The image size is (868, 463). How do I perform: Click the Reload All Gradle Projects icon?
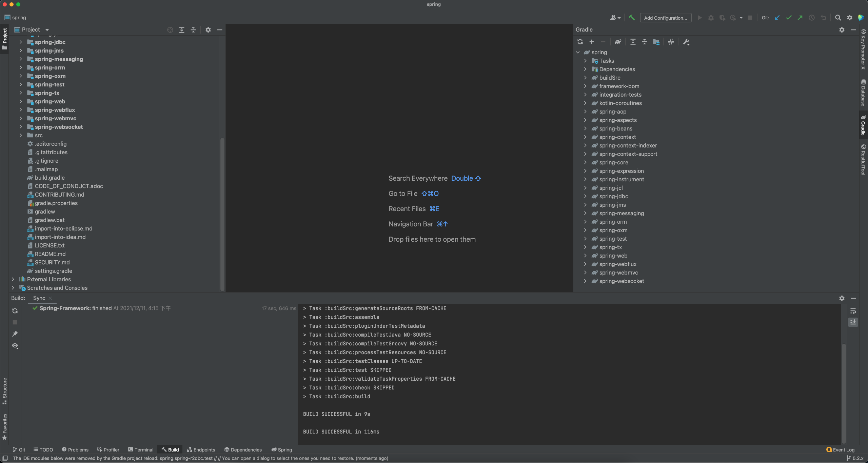pos(580,42)
